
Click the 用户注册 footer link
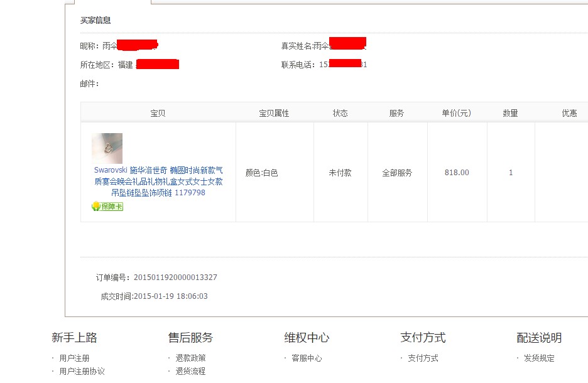click(x=74, y=359)
